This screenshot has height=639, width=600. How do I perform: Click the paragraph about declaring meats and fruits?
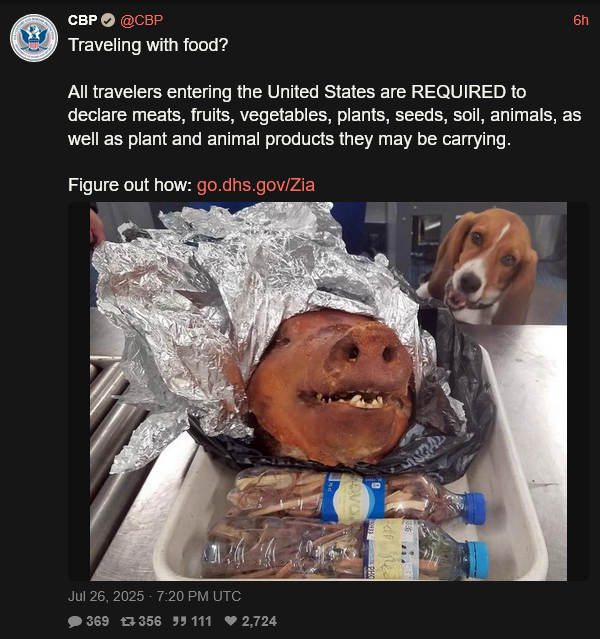click(x=324, y=115)
